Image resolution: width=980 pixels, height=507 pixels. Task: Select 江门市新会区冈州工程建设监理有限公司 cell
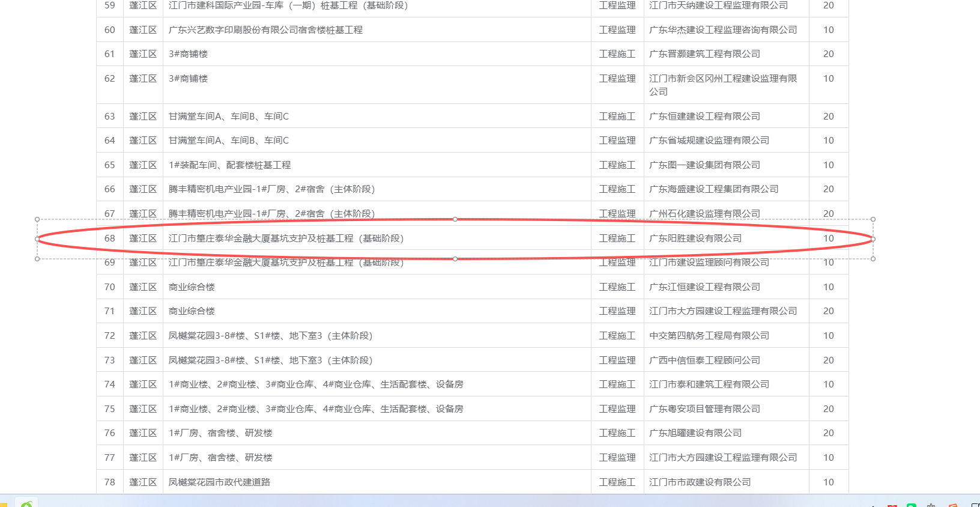pos(723,85)
